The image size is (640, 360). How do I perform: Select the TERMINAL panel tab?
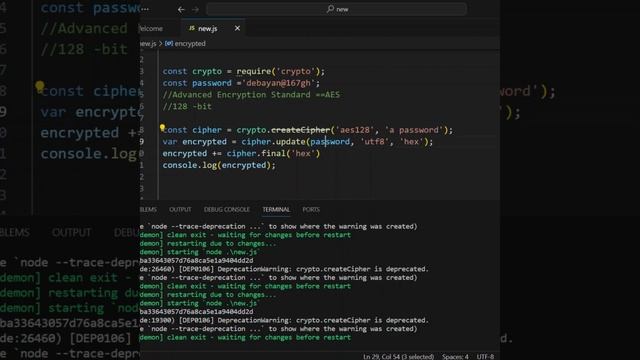[276, 209]
